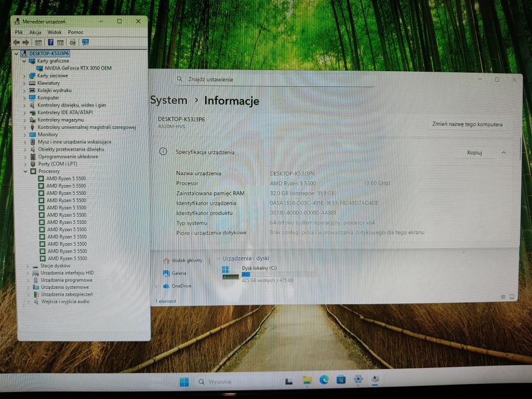The width and height of the screenshot is (532, 399).
Task: Open the Widok menu
Action: point(55,32)
